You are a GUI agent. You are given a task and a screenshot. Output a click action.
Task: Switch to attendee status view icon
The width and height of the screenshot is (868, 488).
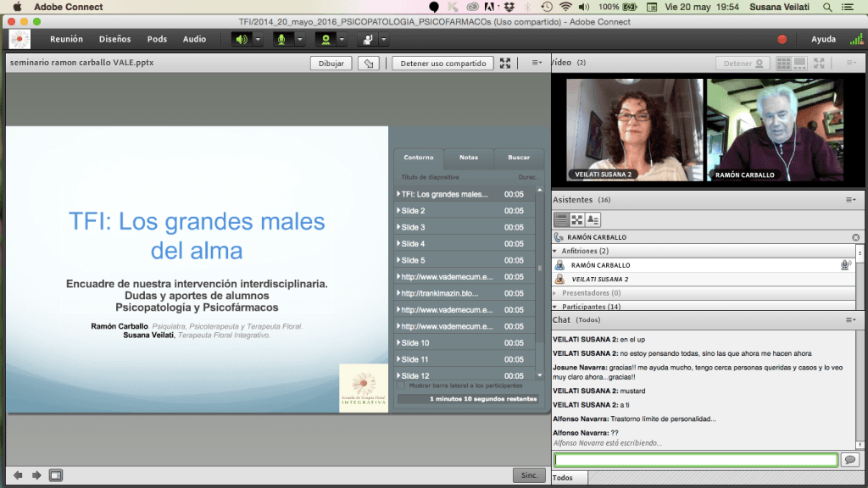click(x=593, y=219)
